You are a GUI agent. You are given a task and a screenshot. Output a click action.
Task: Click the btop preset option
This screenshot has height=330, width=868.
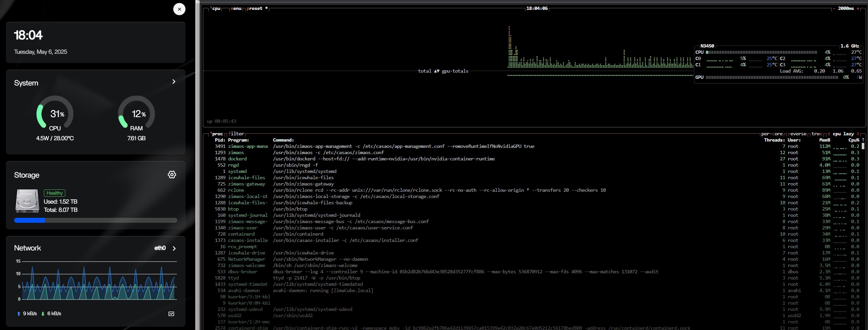point(257,9)
